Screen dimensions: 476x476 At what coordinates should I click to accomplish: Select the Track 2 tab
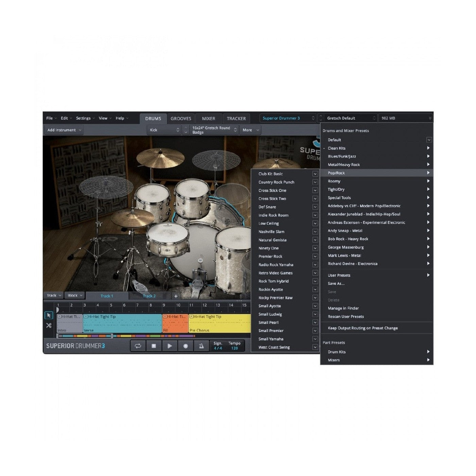pyautogui.click(x=149, y=296)
